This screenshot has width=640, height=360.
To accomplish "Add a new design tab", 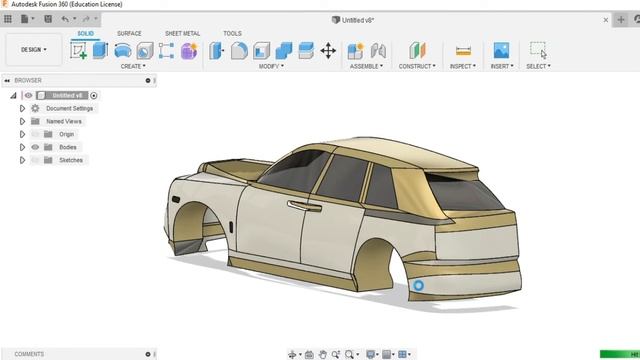I will (621, 20).
